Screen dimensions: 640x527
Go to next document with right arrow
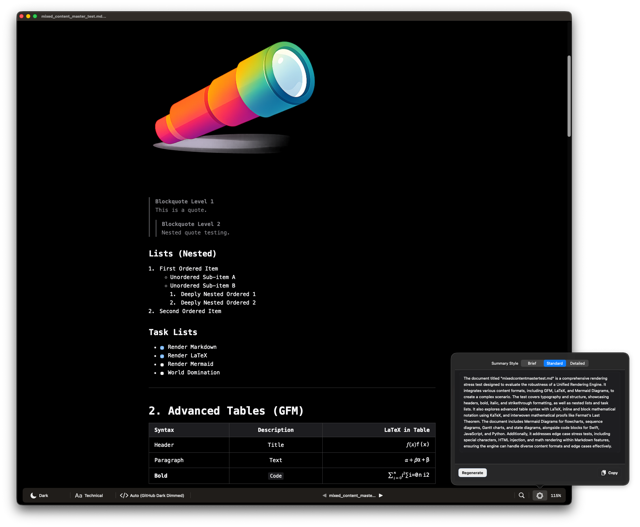tap(381, 496)
